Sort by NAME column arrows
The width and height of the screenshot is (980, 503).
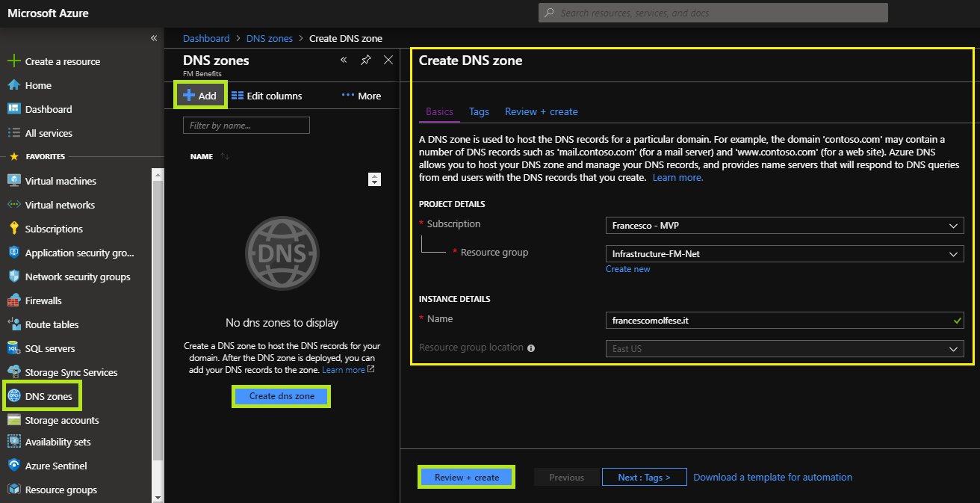225,156
